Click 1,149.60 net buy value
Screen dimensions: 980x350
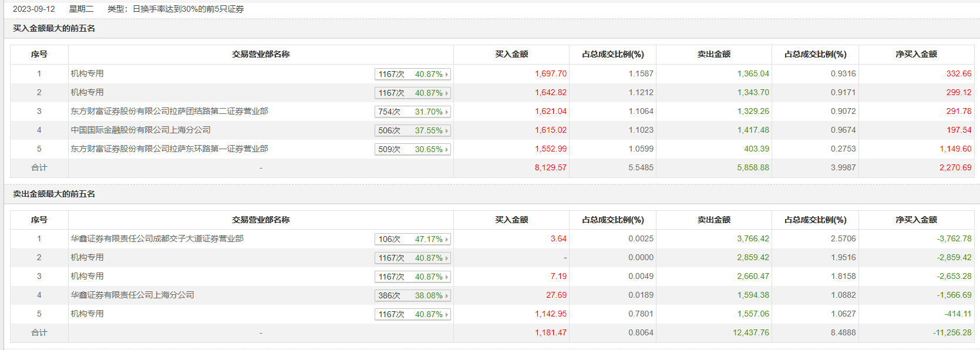point(955,149)
